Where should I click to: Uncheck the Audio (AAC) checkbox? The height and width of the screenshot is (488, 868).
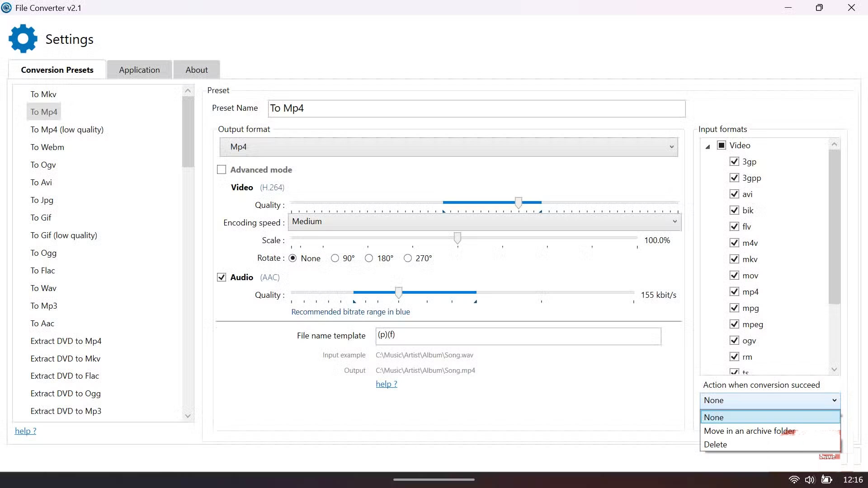[222, 277]
